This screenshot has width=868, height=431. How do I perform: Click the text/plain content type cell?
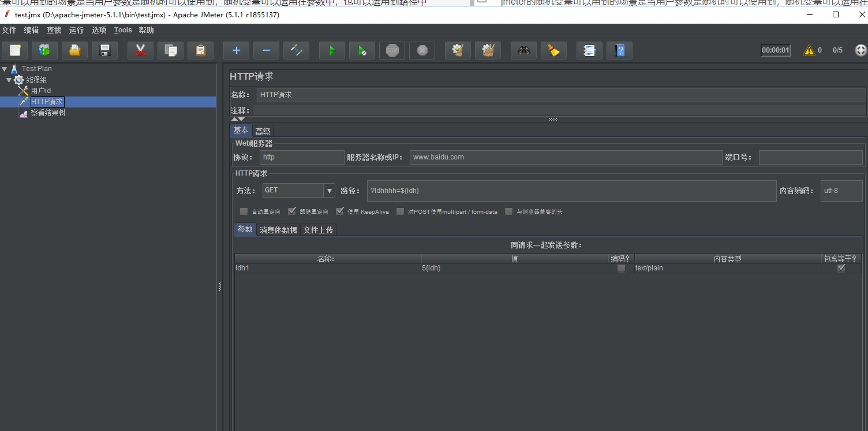pos(728,268)
